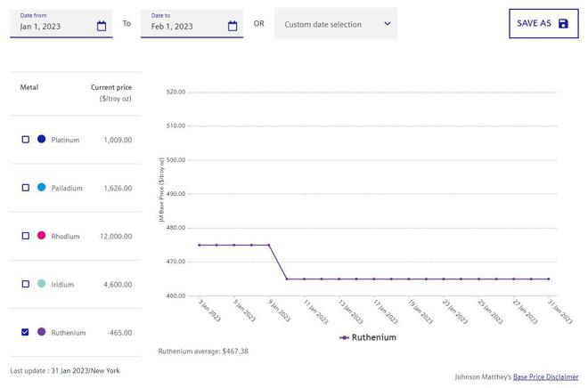Click the 9 Jan 2023 data point on chart
The height and width of the screenshot is (388, 588).
coord(269,245)
